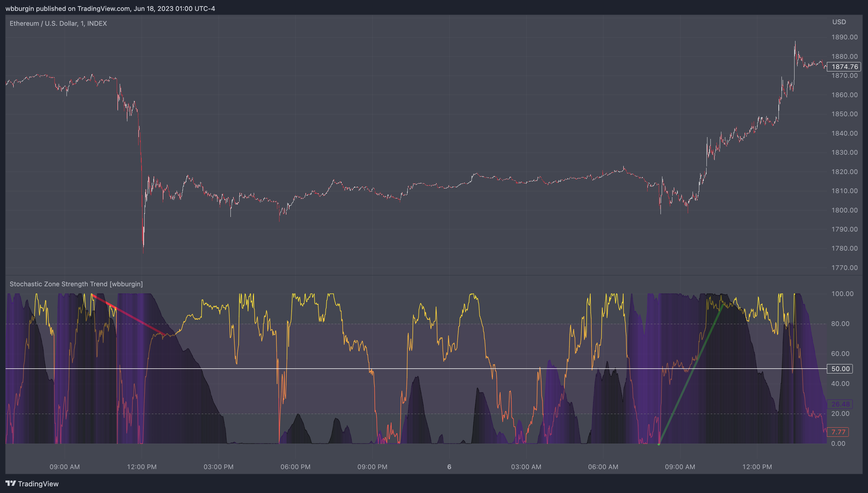Screen dimensions: 868x493
Task: Click the 50.00 midline value label
Action: tap(840, 368)
